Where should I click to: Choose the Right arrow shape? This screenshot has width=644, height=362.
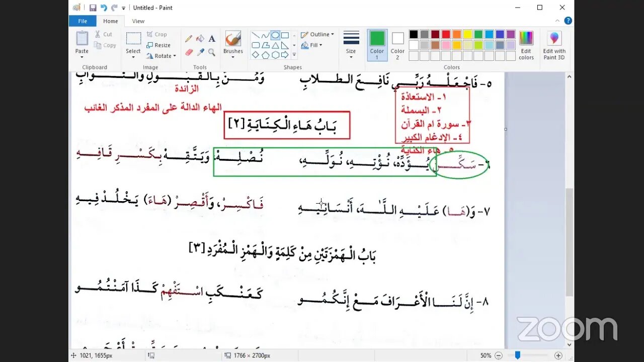click(x=285, y=55)
